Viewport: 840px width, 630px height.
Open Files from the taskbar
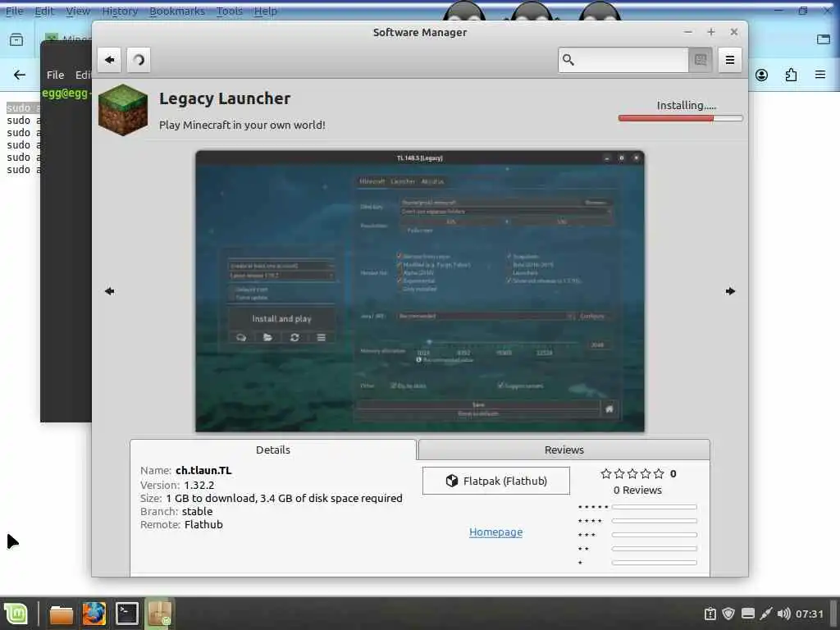click(x=61, y=614)
